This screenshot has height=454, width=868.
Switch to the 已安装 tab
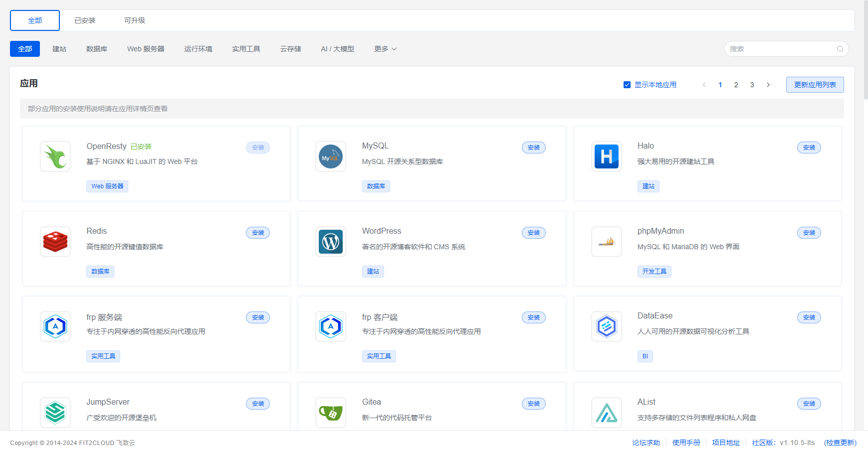pyautogui.click(x=85, y=20)
